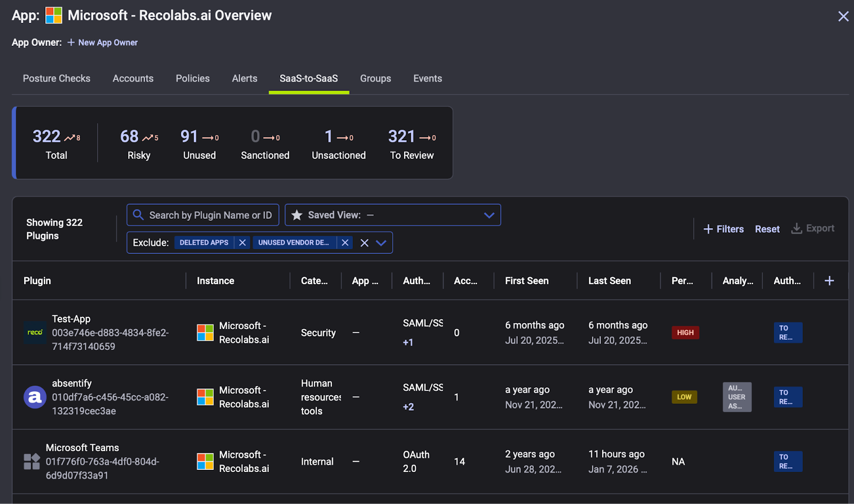Click the TO RE... badge for Test-App
The width and height of the screenshot is (854, 504).
[x=788, y=332]
